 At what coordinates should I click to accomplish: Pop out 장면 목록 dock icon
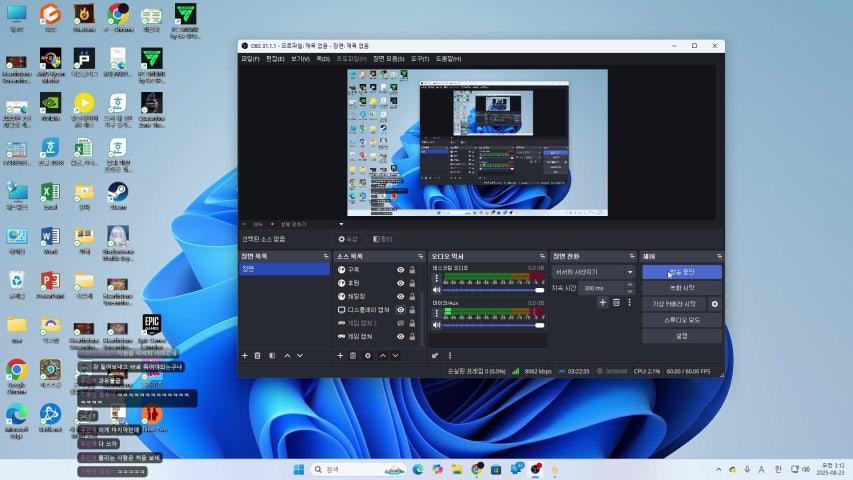pos(326,256)
